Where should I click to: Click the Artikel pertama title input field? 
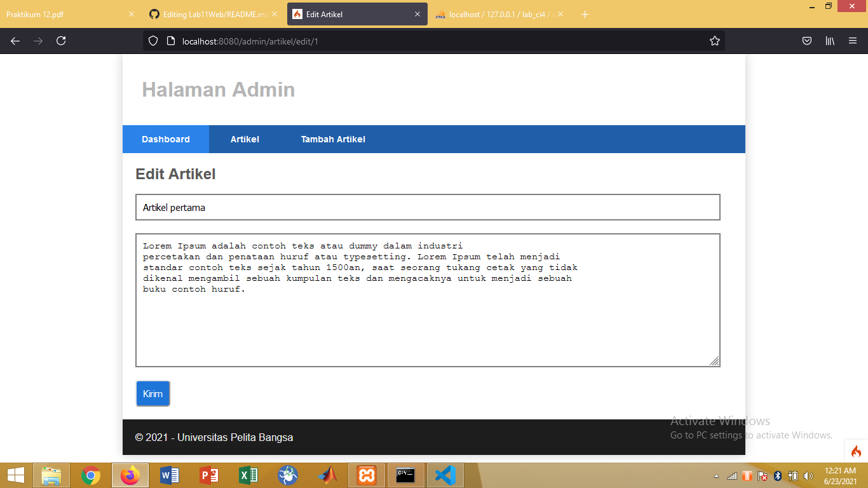[x=427, y=207]
